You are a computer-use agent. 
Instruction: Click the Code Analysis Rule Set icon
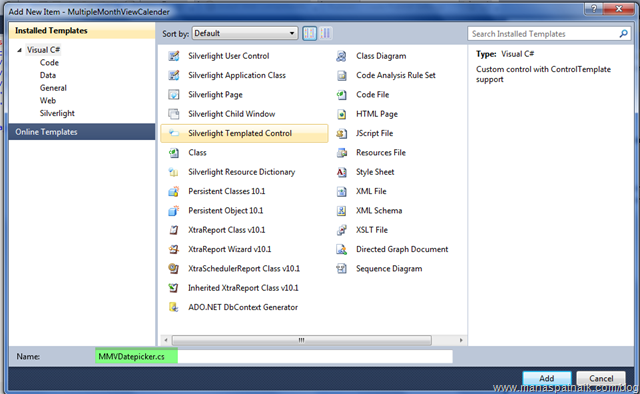342,75
